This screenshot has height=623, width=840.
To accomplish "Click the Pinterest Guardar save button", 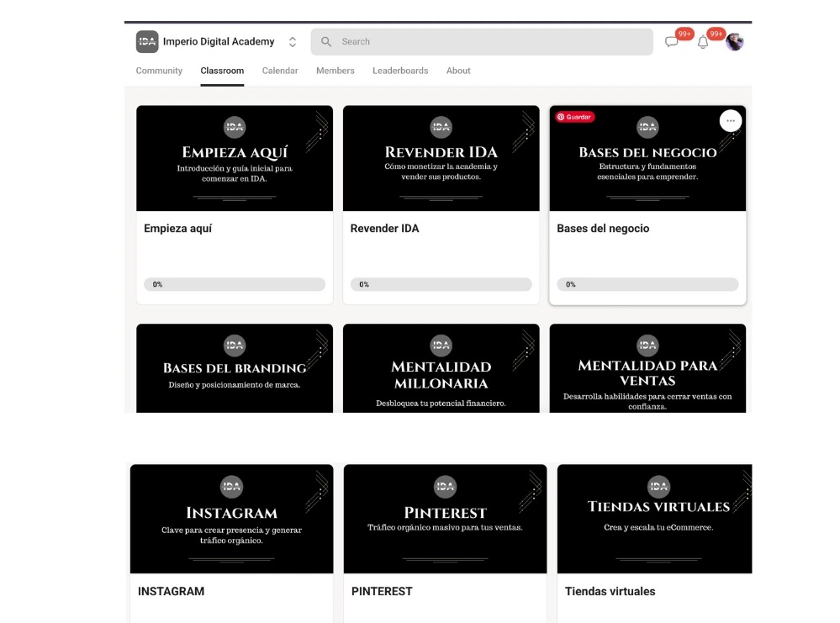I will pos(574,117).
